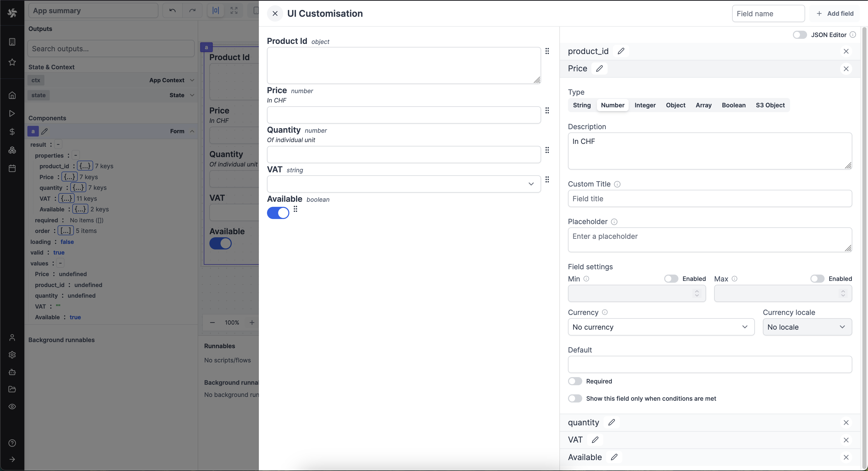Viewport: 868px width, 471px height.
Task: Open the VAT string dropdown
Action: coord(404,184)
